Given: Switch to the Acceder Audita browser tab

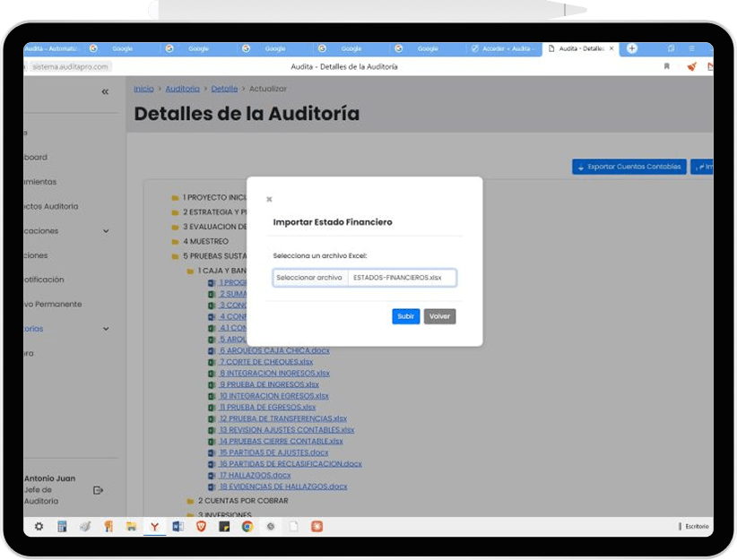Looking at the screenshot, I should click(x=504, y=48).
